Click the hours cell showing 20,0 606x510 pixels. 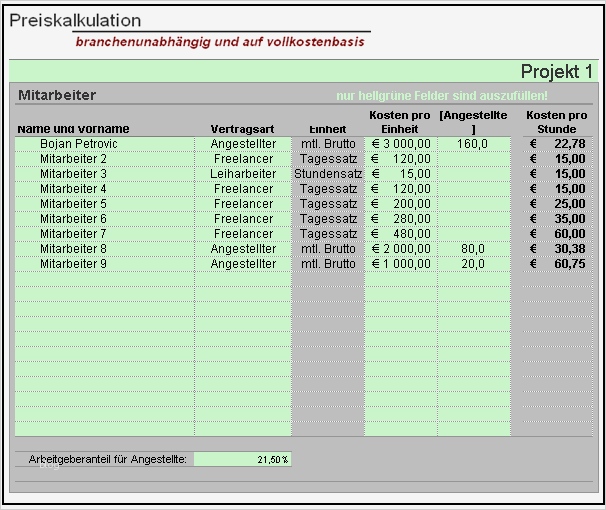coord(474,264)
